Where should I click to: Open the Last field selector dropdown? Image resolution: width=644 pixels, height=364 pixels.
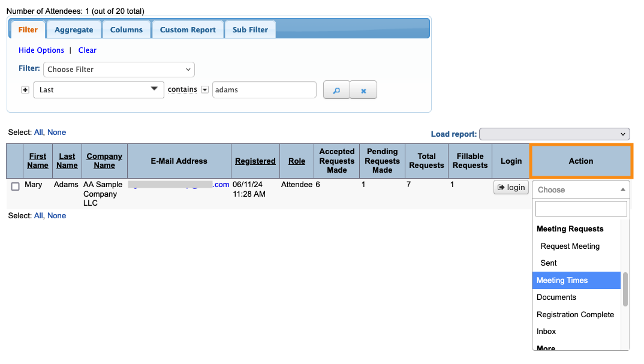pyautogui.click(x=98, y=89)
